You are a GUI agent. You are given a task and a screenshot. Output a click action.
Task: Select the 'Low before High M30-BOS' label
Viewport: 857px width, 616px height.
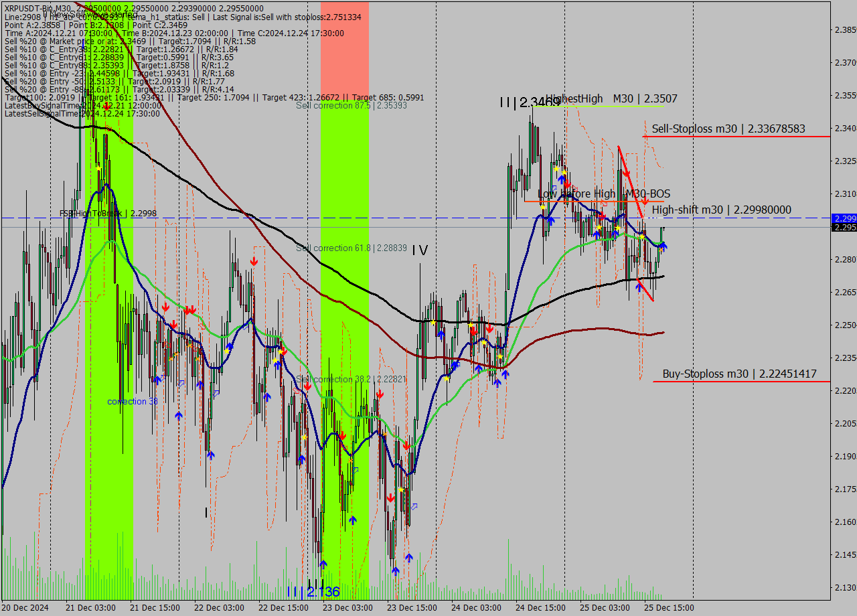coord(604,194)
